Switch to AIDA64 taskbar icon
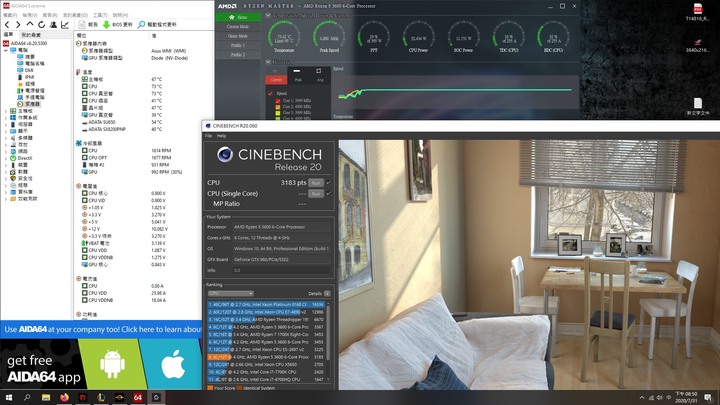 [x=138, y=397]
